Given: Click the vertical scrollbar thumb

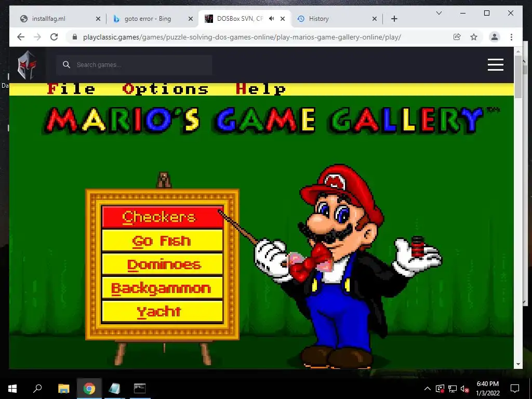Looking at the screenshot, I should pos(518,77).
